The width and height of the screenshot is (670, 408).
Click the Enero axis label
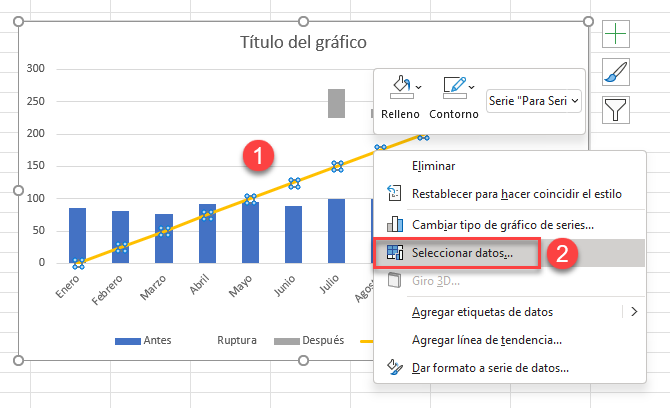pyautogui.click(x=68, y=286)
